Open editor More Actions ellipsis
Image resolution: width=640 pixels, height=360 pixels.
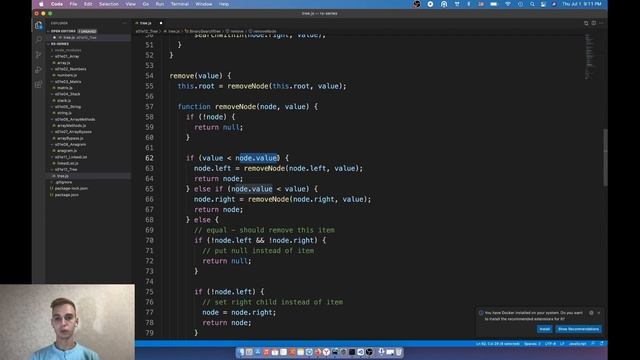(x=601, y=23)
